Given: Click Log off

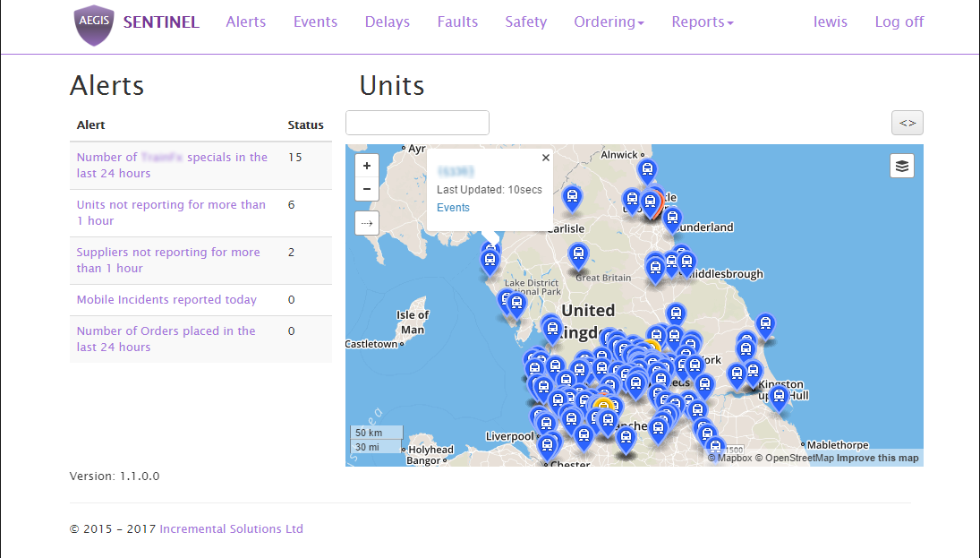Looking at the screenshot, I should click(899, 22).
